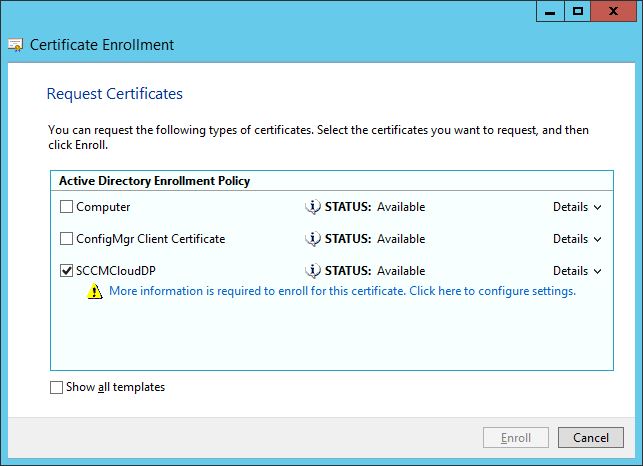643x466 pixels.
Task: Click the yellow warning icon under SCCMCloudDP
Action: pyautogui.click(x=95, y=291)
